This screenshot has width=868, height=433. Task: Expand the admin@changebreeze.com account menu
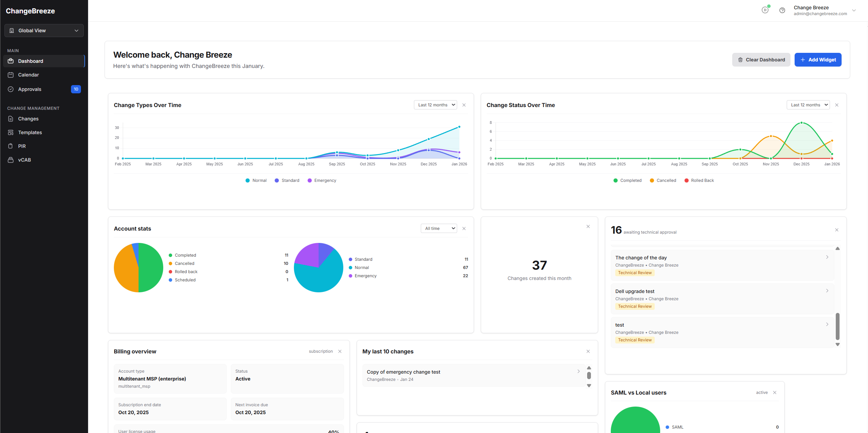tap(854, 10)
